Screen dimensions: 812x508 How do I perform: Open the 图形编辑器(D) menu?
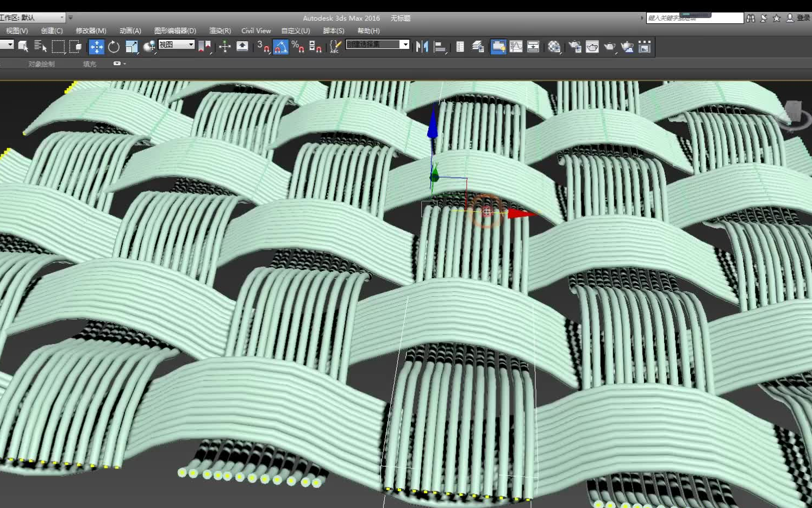(175, 31)
